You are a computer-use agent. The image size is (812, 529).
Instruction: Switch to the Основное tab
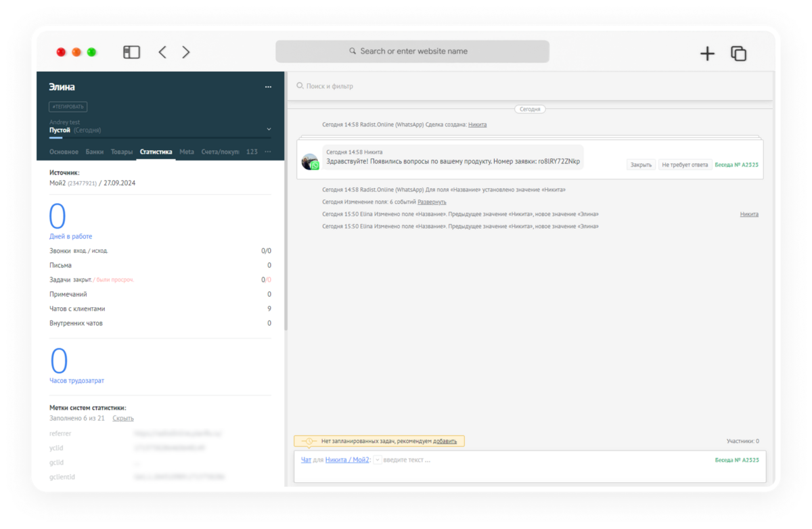pyautogui.click(x=64, y=152)
